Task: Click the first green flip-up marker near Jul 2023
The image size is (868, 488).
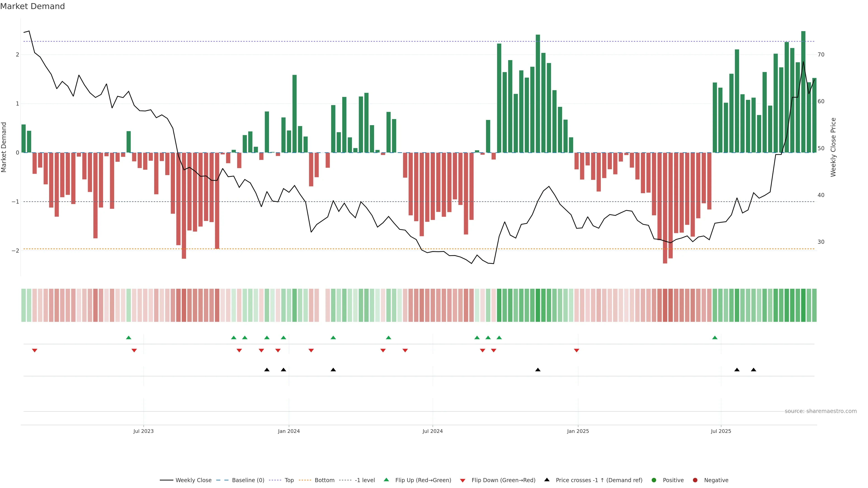Action: [x=128, y=338]
